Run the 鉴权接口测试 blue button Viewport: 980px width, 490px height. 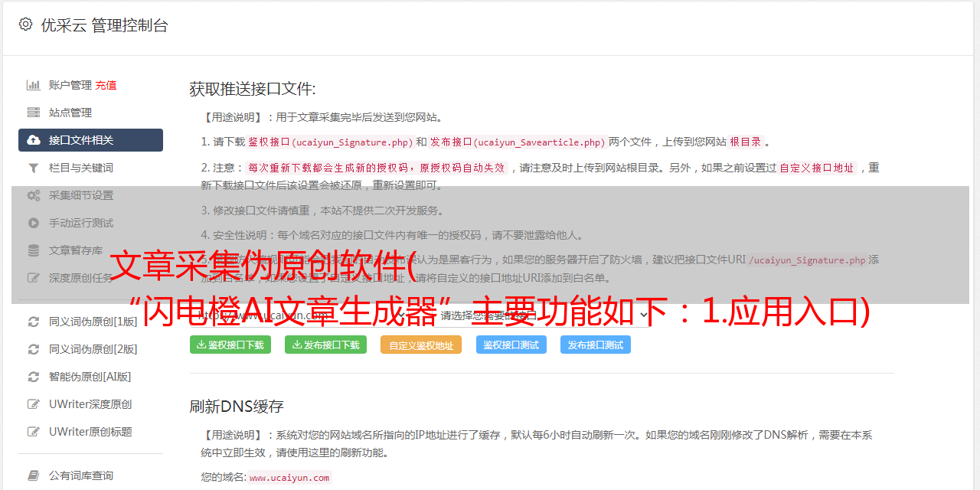(x=511, y=345)
